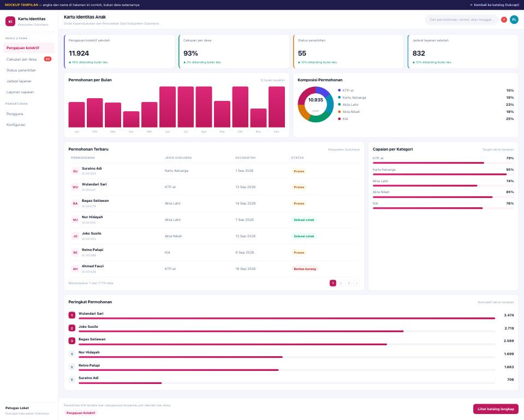524x420 pixels.
Task: Click the KI app logo icon
Action: coord(10,21)
